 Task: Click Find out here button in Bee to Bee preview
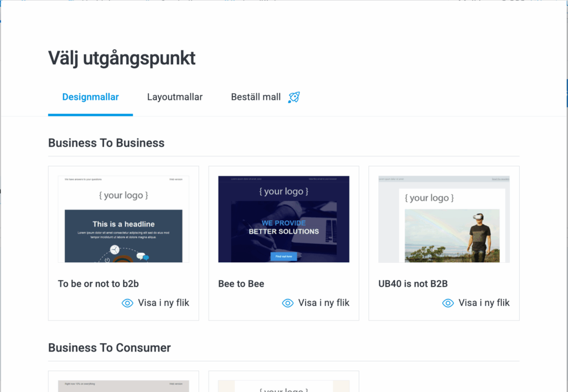(x=283, y=256)
